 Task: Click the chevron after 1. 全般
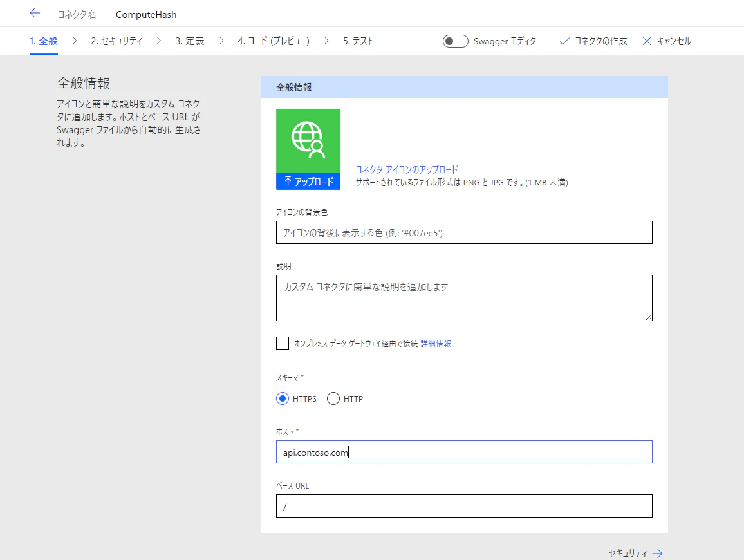click(75, 41)
